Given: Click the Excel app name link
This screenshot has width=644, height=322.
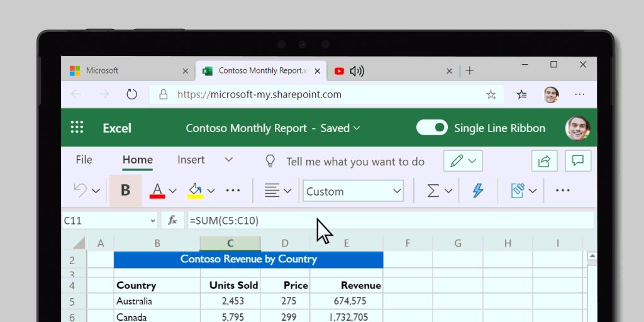Looking at the screenshot, I should [117, 128].
